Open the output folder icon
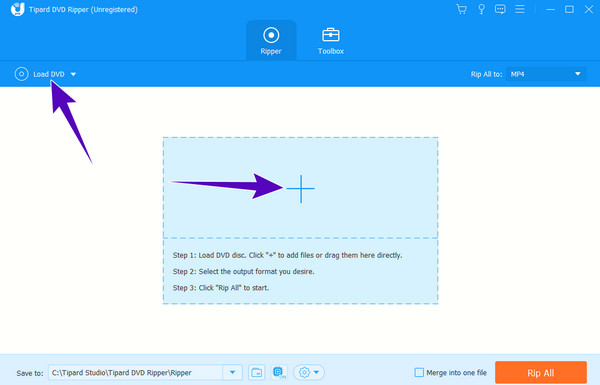This screenshot has width=600, height=385. coord(256,372)
